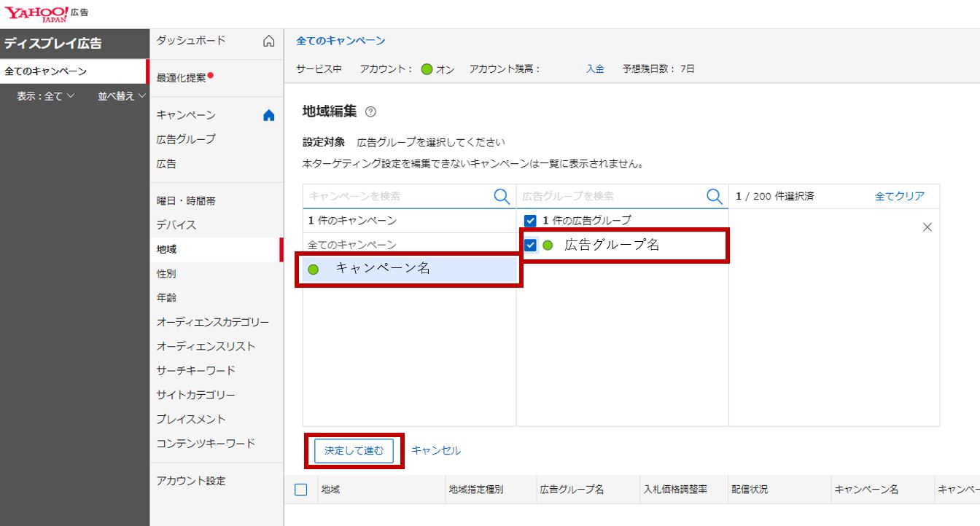
Task: Select 全てのキャンペーン row in campaign list
Action: point(409,245)
